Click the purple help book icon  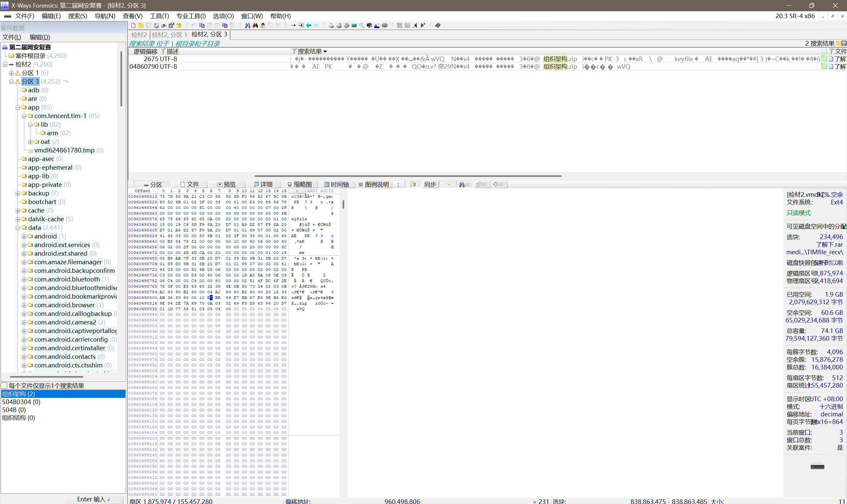pos(438,25)
